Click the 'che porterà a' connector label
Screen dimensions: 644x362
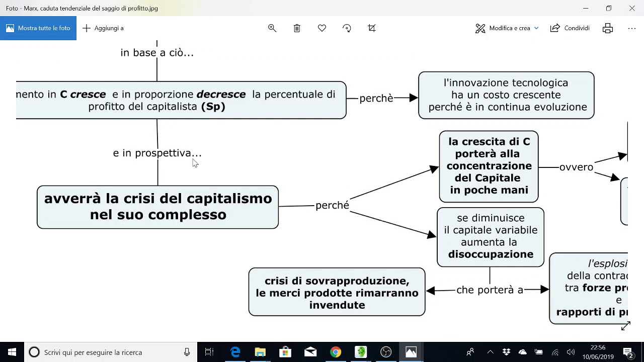pyautogui.click(x=490, y=290)
